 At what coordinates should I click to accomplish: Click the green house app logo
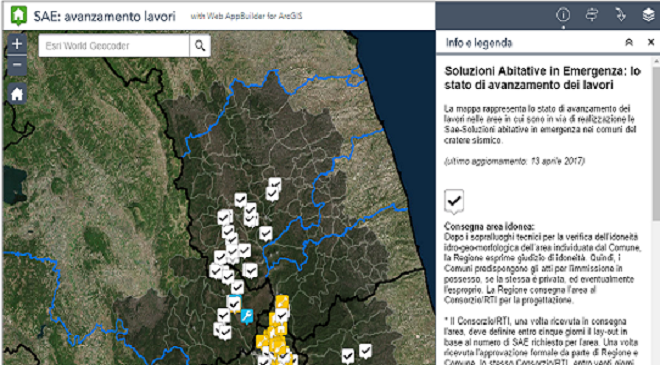(18, 16)
